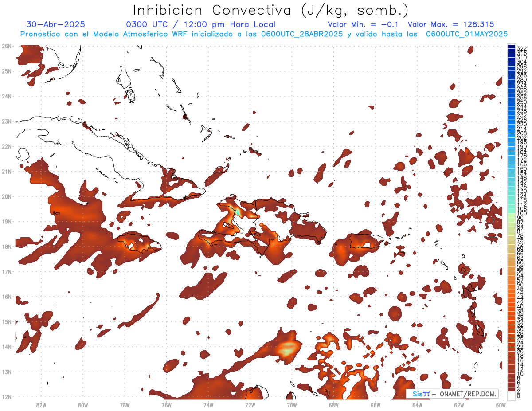Click the "14N" latitude label

6,347
